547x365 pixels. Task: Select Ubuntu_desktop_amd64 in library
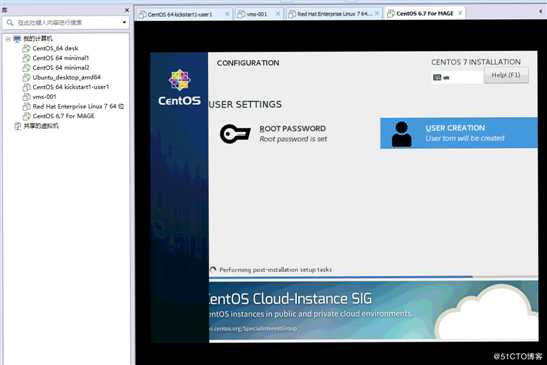67,77
